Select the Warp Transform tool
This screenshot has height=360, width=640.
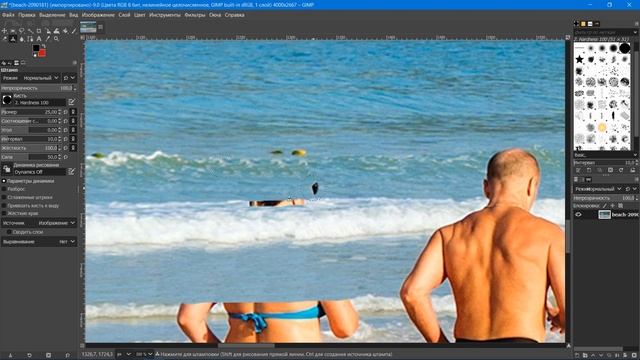coord(56,31)
